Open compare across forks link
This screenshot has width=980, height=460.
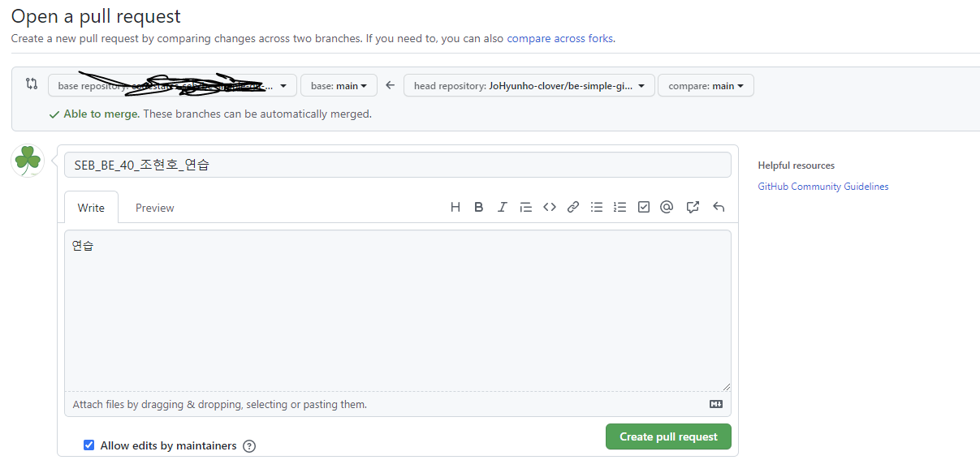[x=560, y=38]
